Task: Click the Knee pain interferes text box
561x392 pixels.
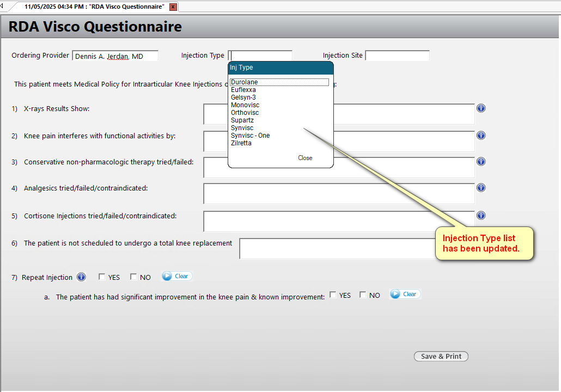Action: (x=339, y=141)
